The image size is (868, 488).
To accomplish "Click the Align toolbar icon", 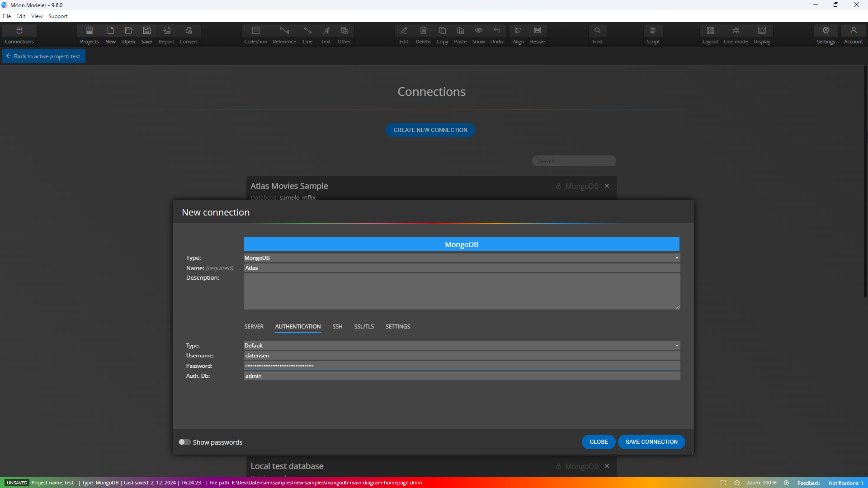I will pyautogui.click(x=518, y=35).
